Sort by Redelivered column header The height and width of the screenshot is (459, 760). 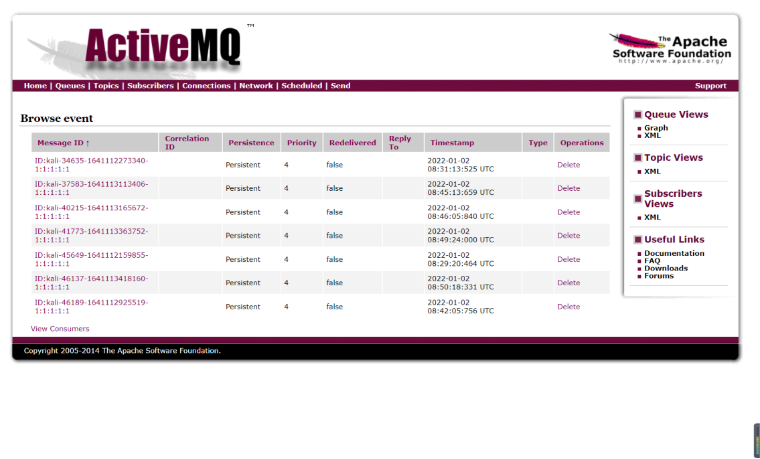[352, 143]
